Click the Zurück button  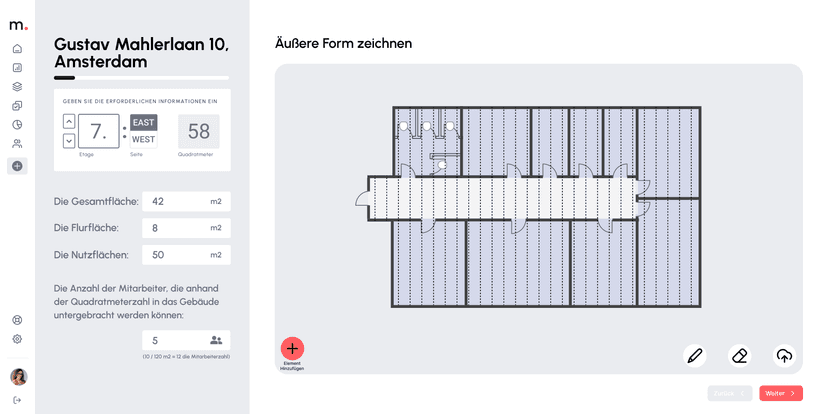729,393
